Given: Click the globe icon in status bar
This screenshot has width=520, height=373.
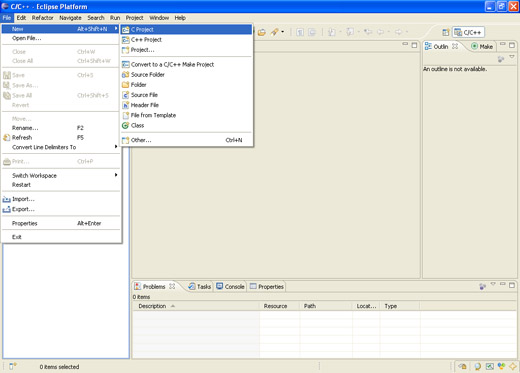Looking at the screenshot, I should [478, 366].
